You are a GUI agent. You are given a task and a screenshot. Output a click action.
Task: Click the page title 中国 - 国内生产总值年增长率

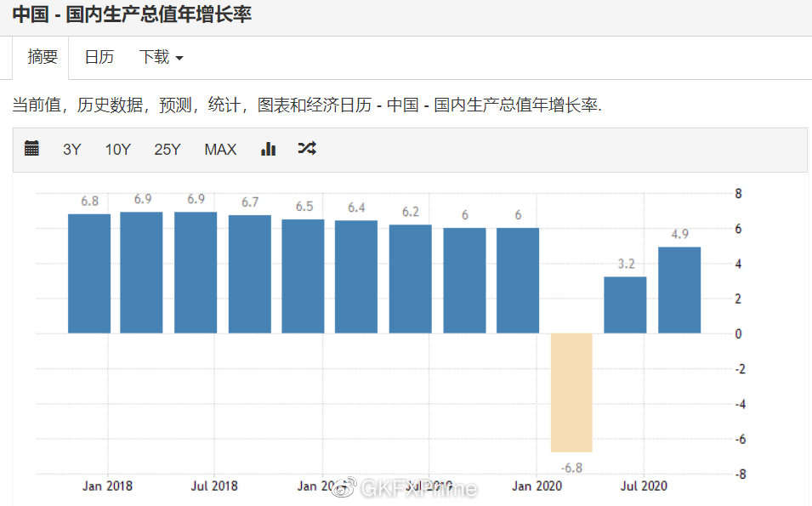tap(132, 14)
